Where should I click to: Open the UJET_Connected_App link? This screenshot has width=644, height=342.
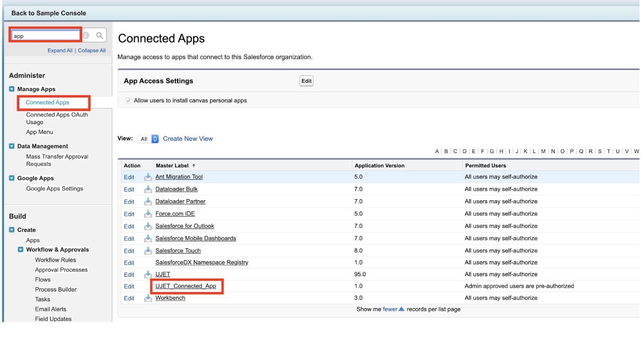(186, 286)
